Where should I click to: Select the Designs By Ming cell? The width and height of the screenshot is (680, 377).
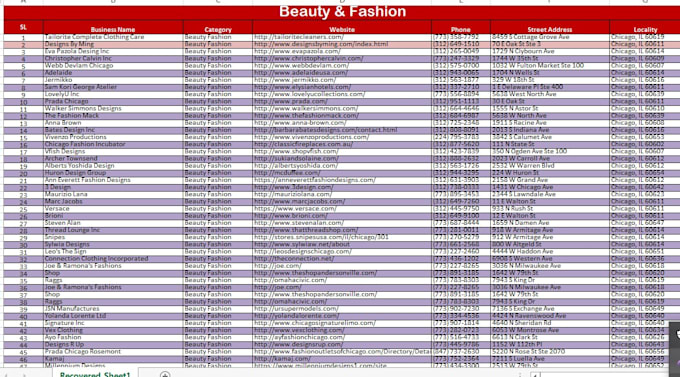pos(113,44)
